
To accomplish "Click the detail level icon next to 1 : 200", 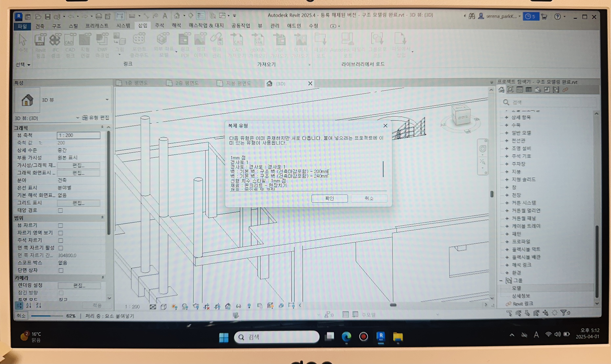I will point(153,307).
